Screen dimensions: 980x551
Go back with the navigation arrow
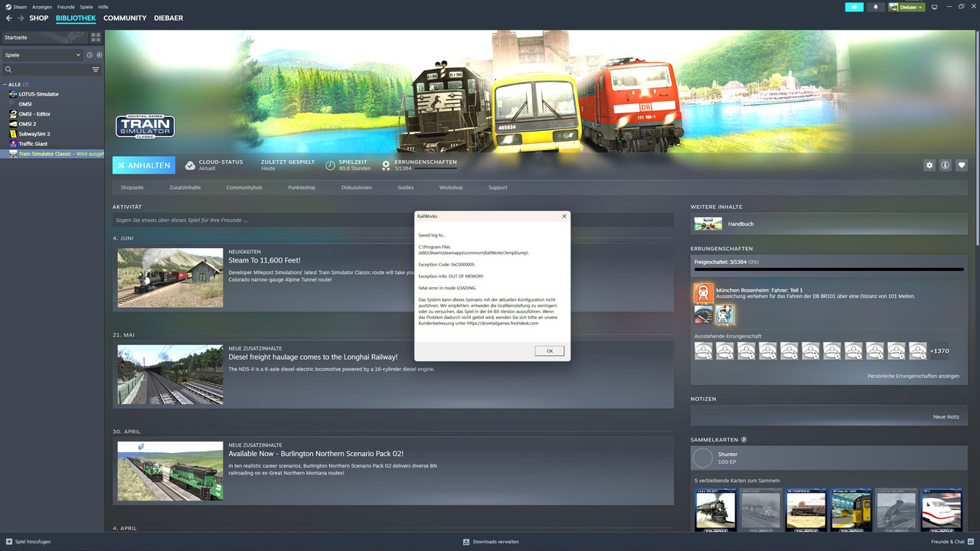[9, 18]
